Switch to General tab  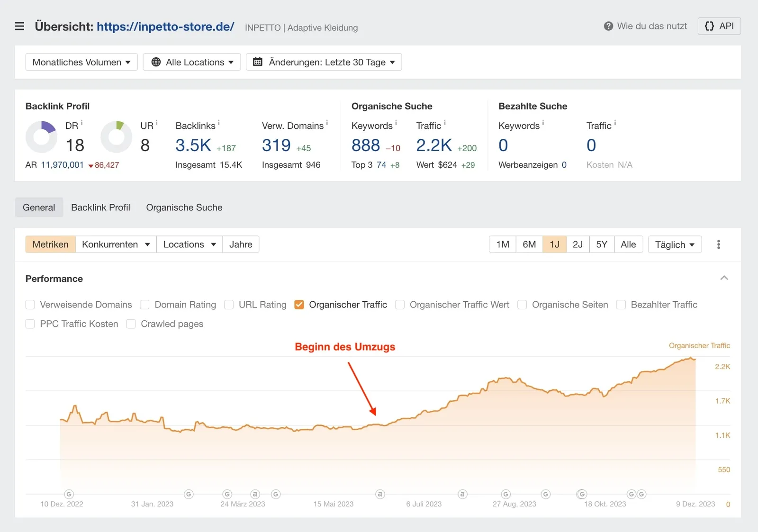[39, 207]
